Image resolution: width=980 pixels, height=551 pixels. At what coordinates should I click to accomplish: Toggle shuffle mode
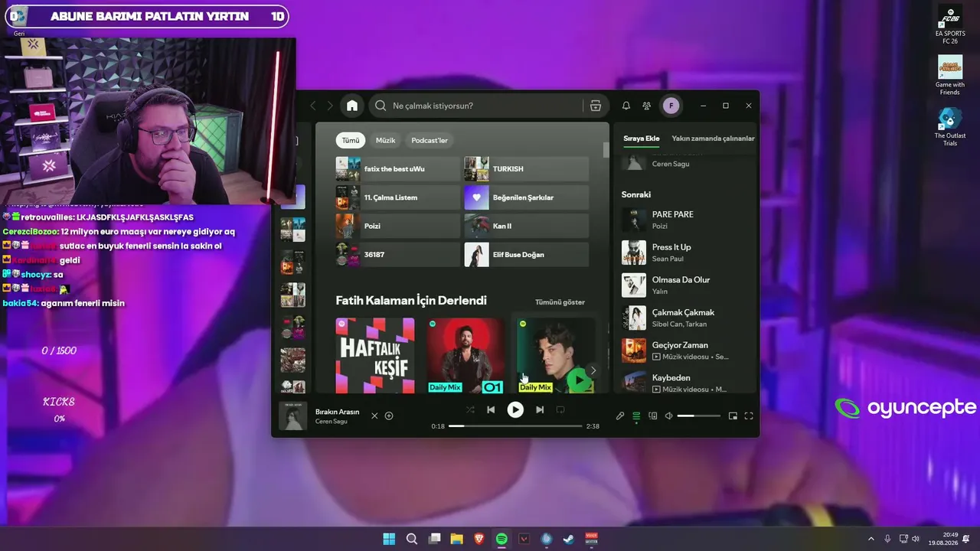coord(470,410)
